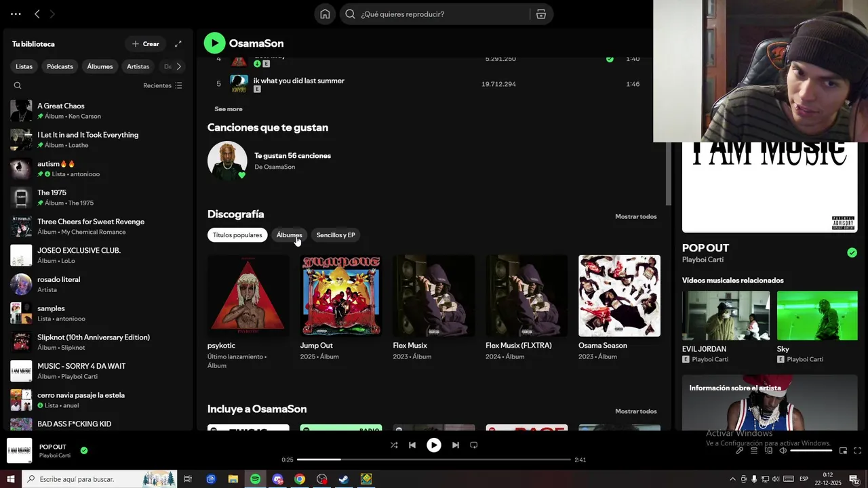Show all Incluye a OsamaSon items
868x488 pixels.
click(636, 411)
